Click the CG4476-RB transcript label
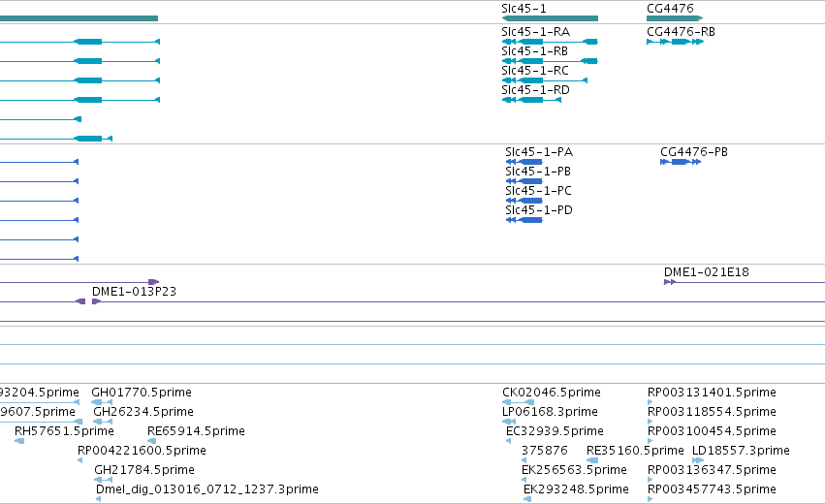The width and height of the screenshot is (825, 504). click(681, 32)
